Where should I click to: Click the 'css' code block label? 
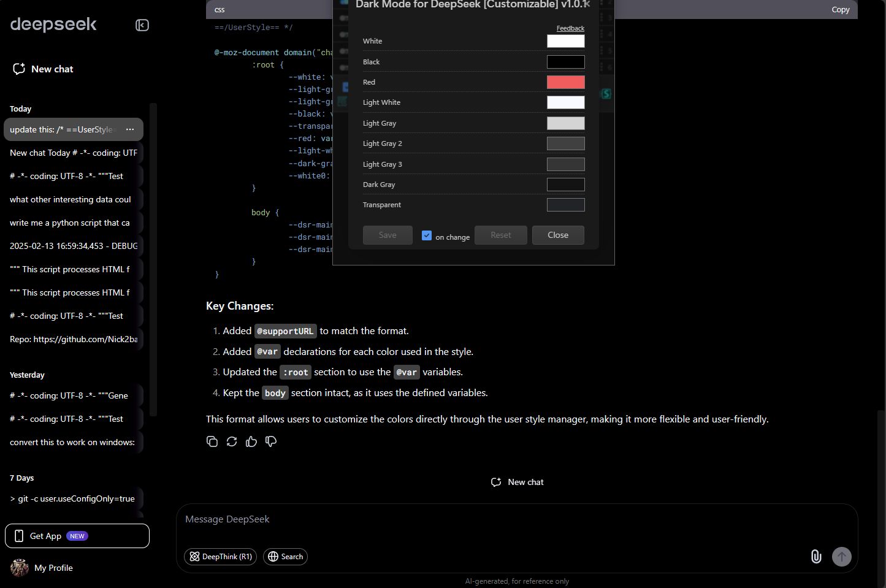tap(220, 10)
